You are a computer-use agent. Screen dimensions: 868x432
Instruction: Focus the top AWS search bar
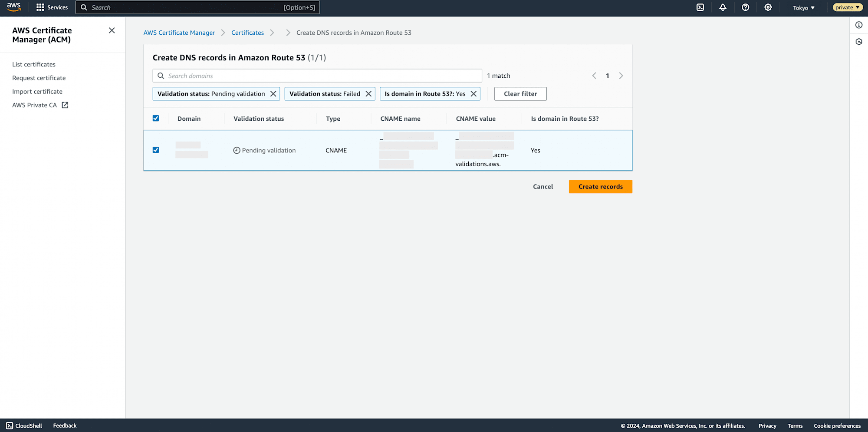point(197,7)
